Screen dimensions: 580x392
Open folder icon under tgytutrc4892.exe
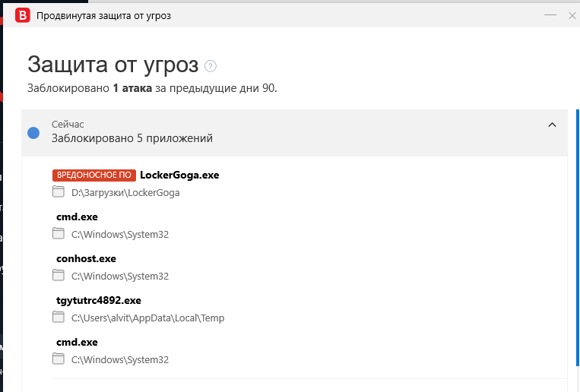[x=58, y=317]
